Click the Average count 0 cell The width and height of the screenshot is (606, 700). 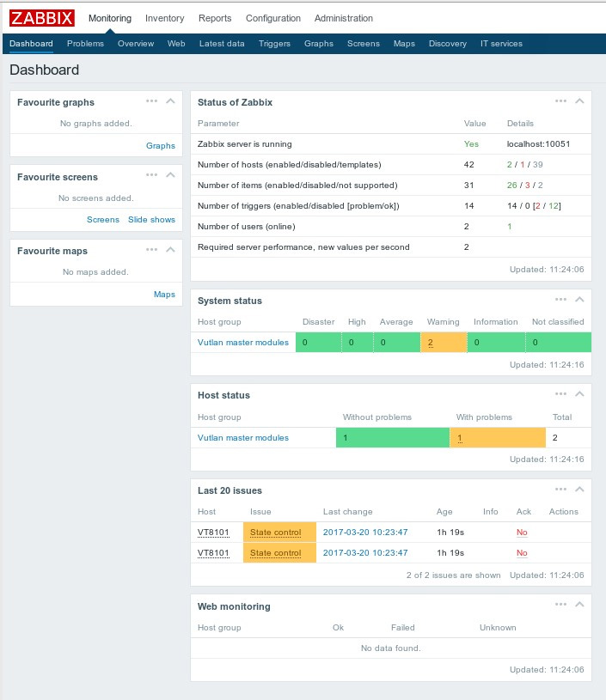click(x=397, y=343)
